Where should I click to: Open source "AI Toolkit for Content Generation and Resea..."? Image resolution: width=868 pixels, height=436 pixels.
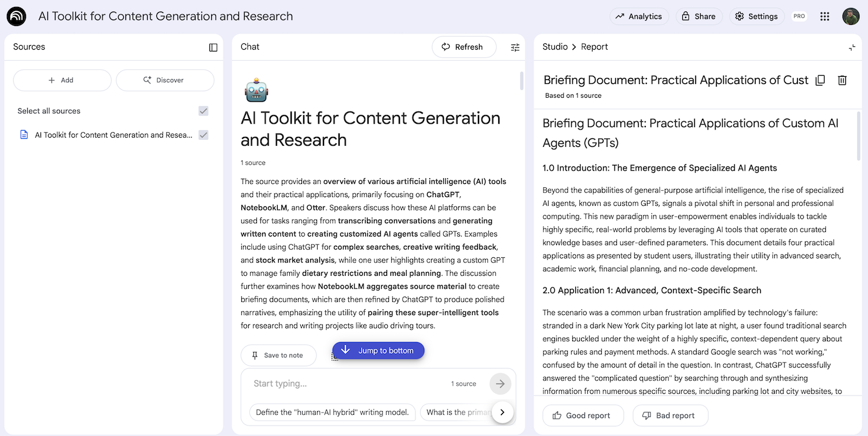113,135
